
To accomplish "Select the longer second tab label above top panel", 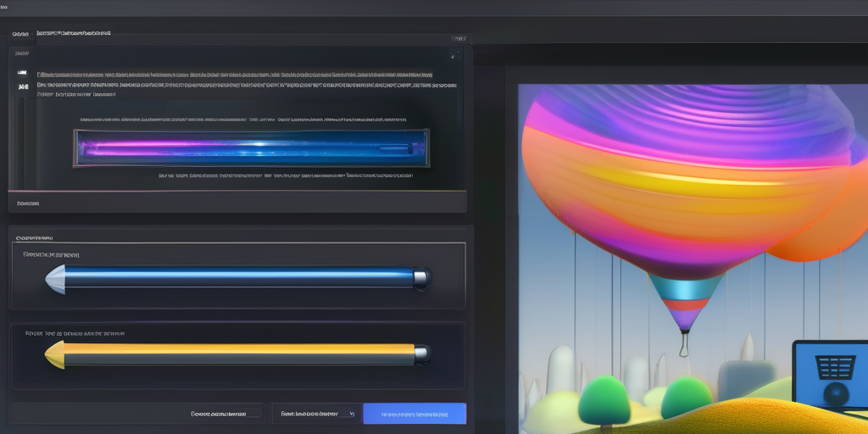I will tap(74, 33).
